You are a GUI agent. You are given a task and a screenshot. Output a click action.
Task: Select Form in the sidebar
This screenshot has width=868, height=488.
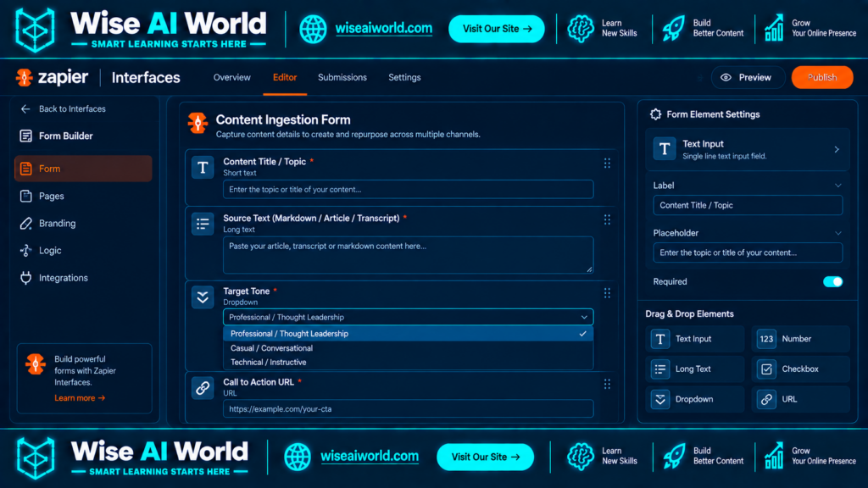pyautogui.click(x=83, y=169)
